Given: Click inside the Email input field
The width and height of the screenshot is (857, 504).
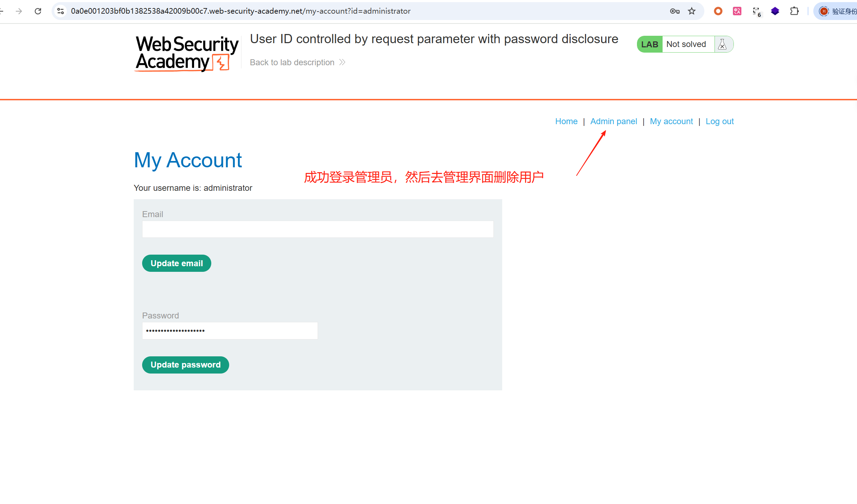Looking at the screenshot, I should [318, 229].
